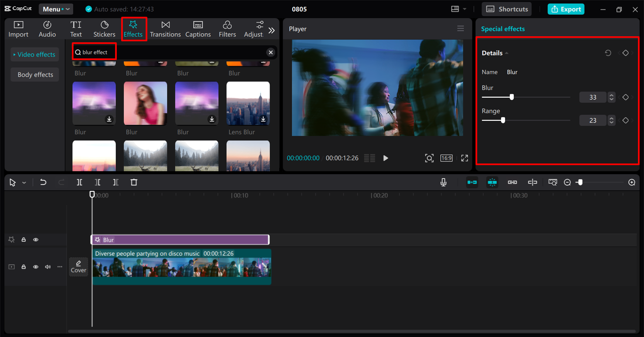Open the Menu dropdown
The height and width of the screenshot is (337, 644).
(x=56, y=9)
